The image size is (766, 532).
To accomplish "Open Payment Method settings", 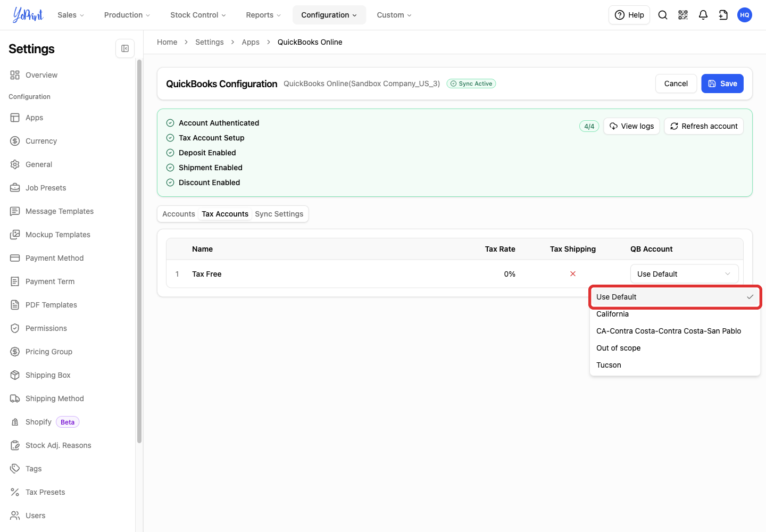I will point(55,258).
